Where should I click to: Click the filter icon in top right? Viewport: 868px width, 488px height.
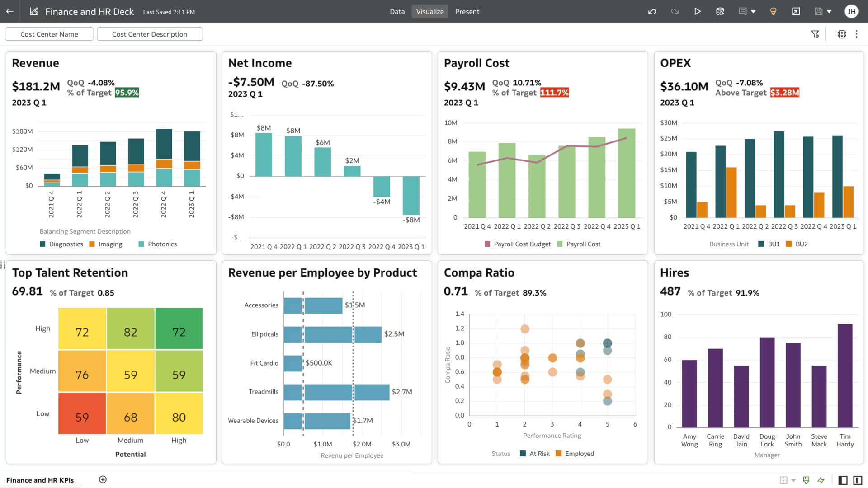tap(815, 34)
